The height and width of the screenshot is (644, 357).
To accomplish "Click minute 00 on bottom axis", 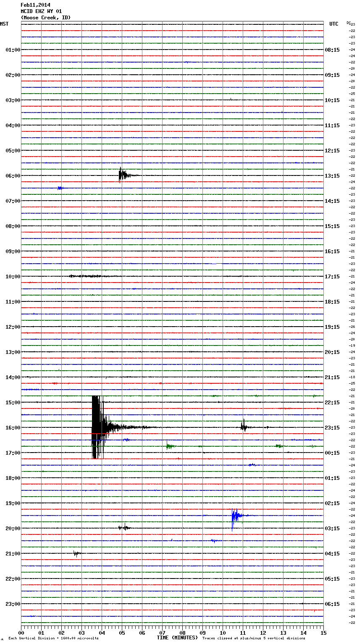I will pyautogui.click(x=21, y=633).
